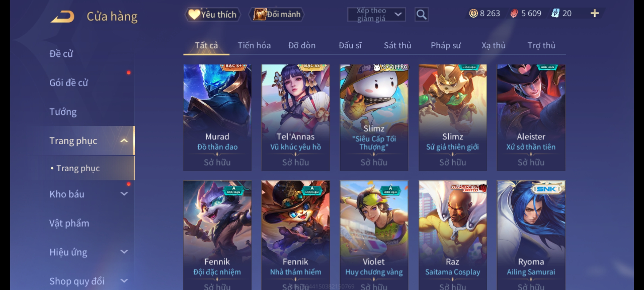Open the Xếp theo giảm giá dropdown
644x290 pixels.
pyautogui.click(x=376, y=15)
